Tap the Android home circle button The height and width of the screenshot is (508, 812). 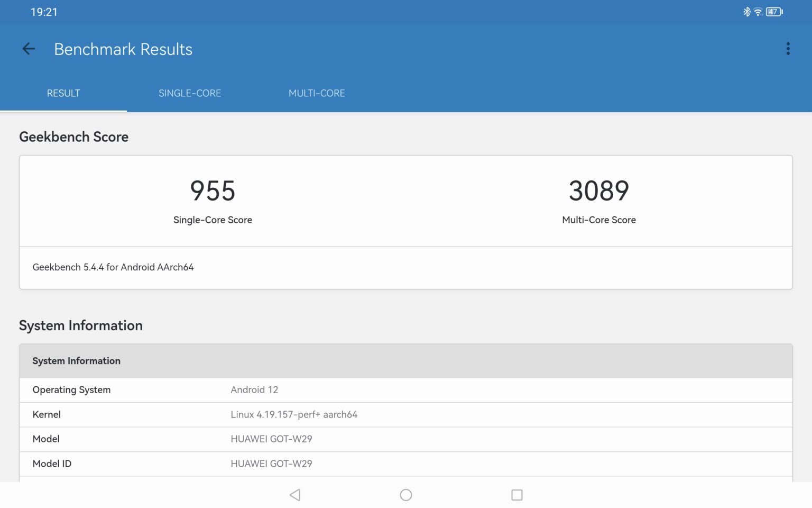coord(406,495)
